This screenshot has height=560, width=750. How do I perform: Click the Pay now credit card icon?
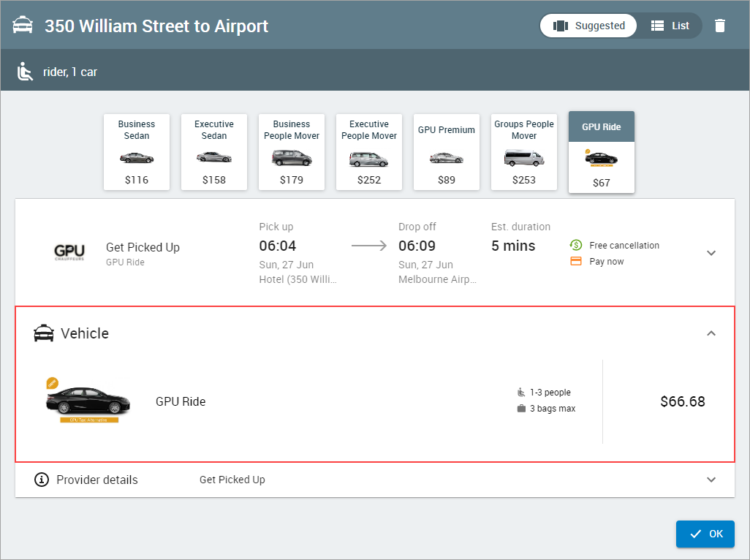point(576,261)
